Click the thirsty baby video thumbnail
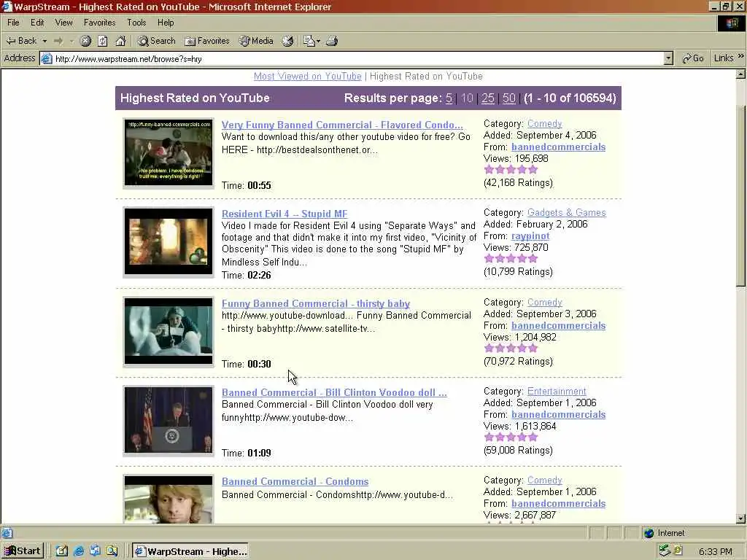Screen dimensions: 747x560 [169, 331]
